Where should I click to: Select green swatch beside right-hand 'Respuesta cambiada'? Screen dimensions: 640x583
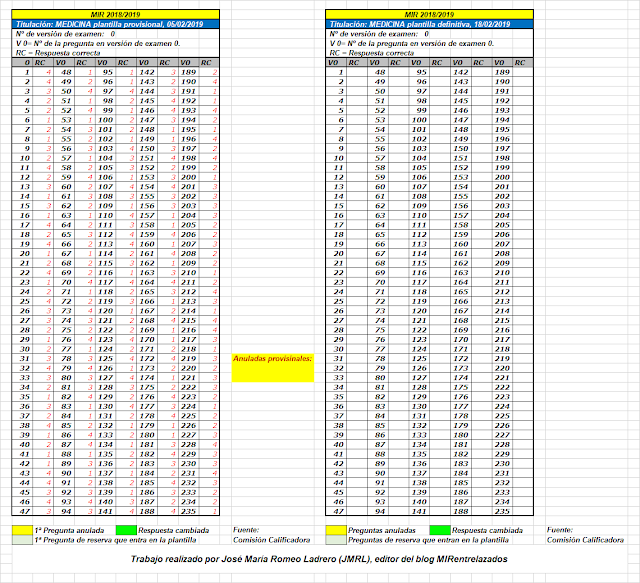(440, 530)
